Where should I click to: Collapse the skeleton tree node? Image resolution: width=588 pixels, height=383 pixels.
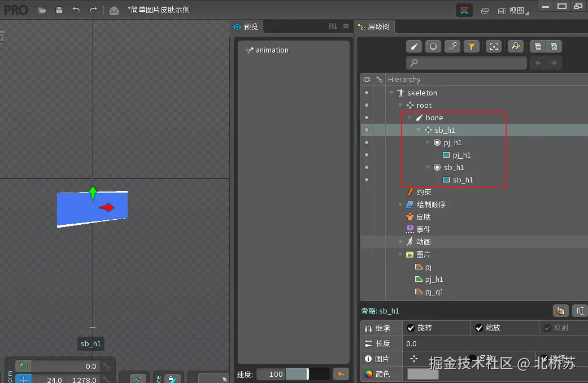(391, 93)
